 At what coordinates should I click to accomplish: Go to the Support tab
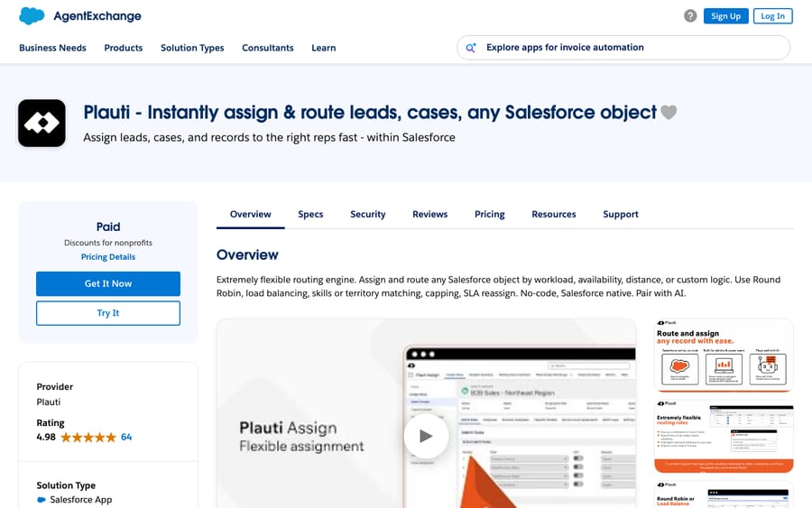[621, 215]
